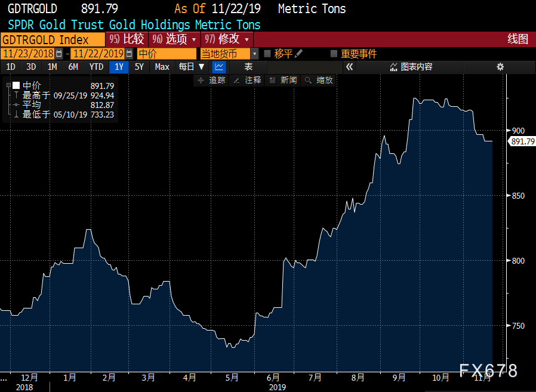Click the 750 y-axis label
The width and height of the screenshot is (536, 392).
tap(518, 326)
